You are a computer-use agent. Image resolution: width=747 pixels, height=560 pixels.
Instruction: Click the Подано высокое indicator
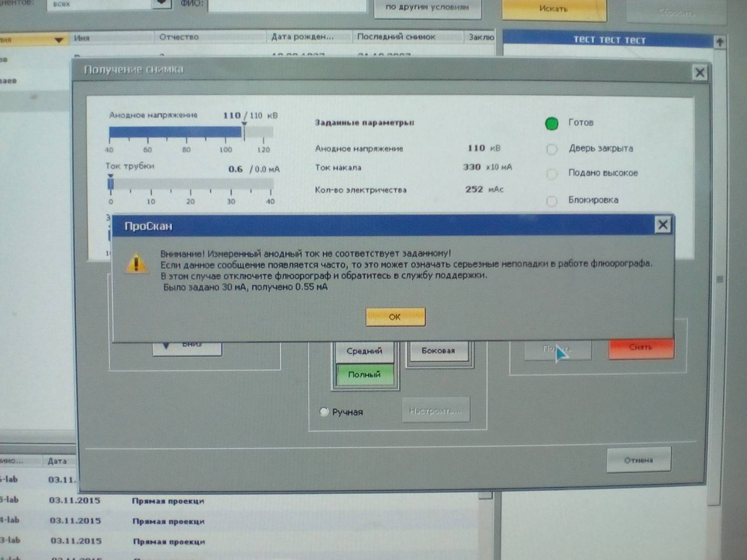[x=551, y=174]
